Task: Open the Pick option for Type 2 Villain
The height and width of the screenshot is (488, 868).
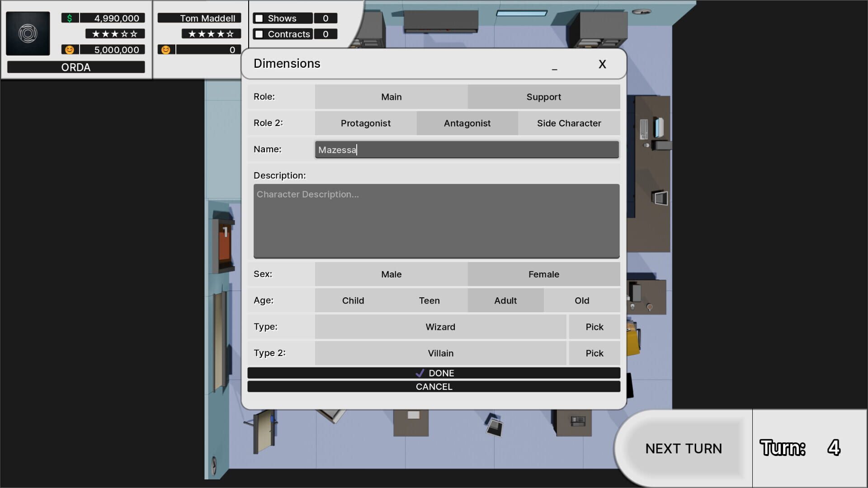Action: (x=594, y=353)
